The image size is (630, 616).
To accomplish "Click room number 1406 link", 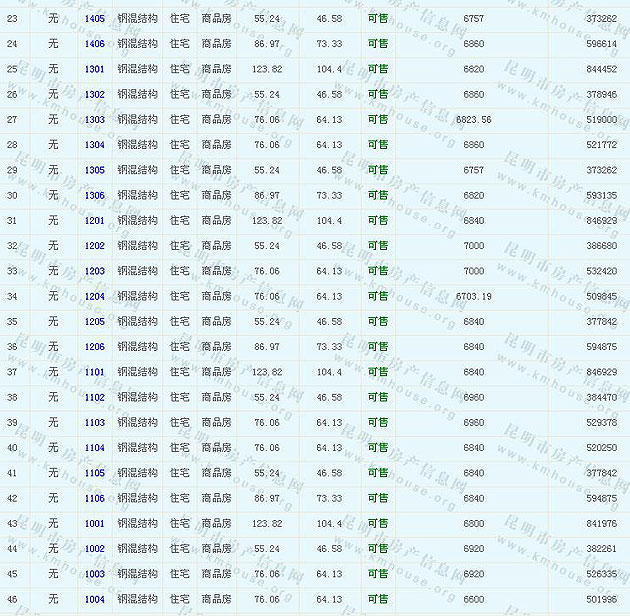I will [94, 44].
